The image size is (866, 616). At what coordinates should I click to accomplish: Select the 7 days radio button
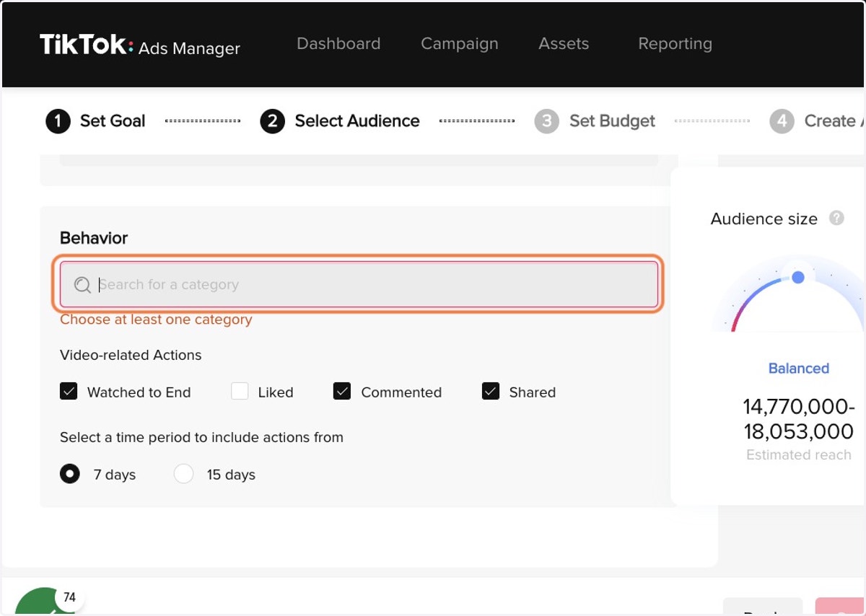tap(70, 474)
